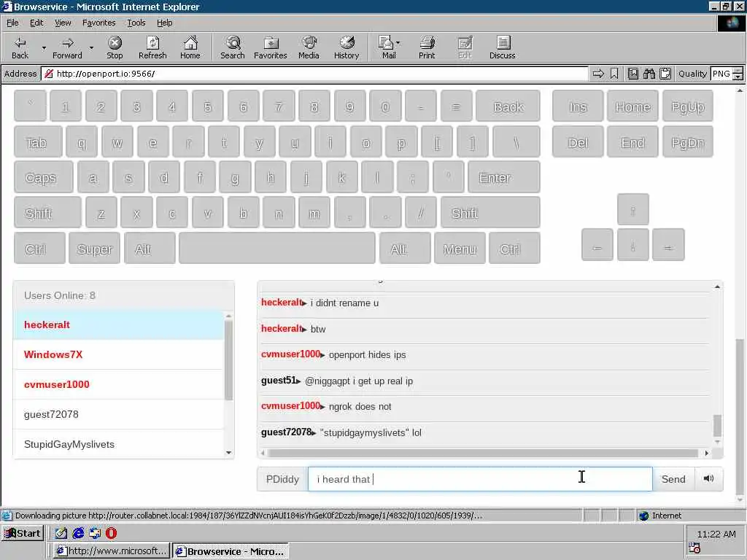Click the clipboard icon near Quality

[665, 74]
